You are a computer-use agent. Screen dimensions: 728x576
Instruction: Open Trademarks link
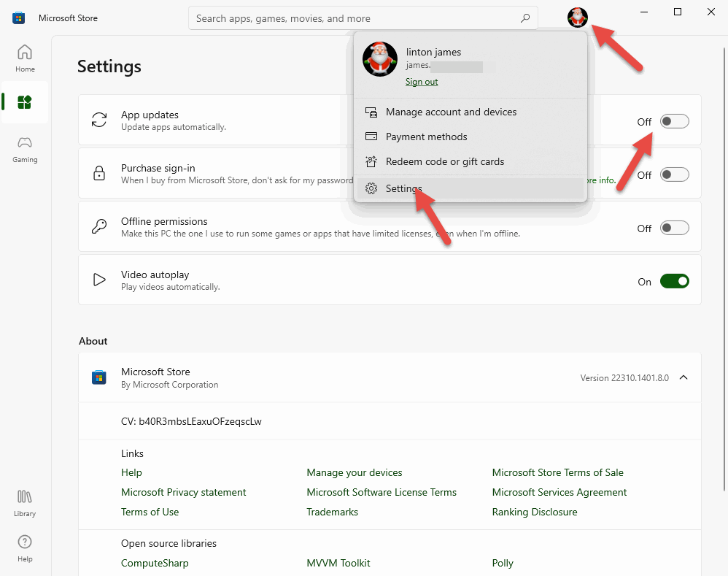[333, 512]
